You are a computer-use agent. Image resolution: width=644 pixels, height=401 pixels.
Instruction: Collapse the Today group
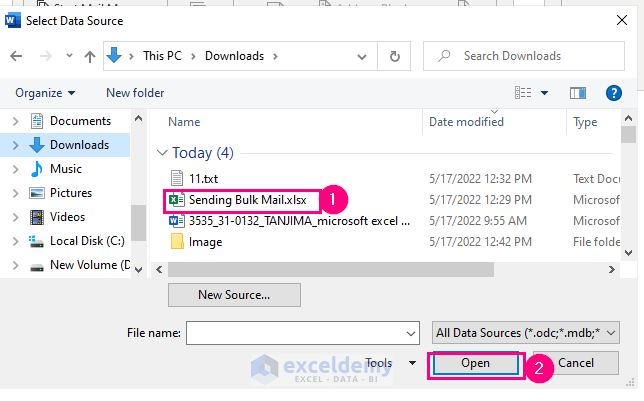coord(163,153)
